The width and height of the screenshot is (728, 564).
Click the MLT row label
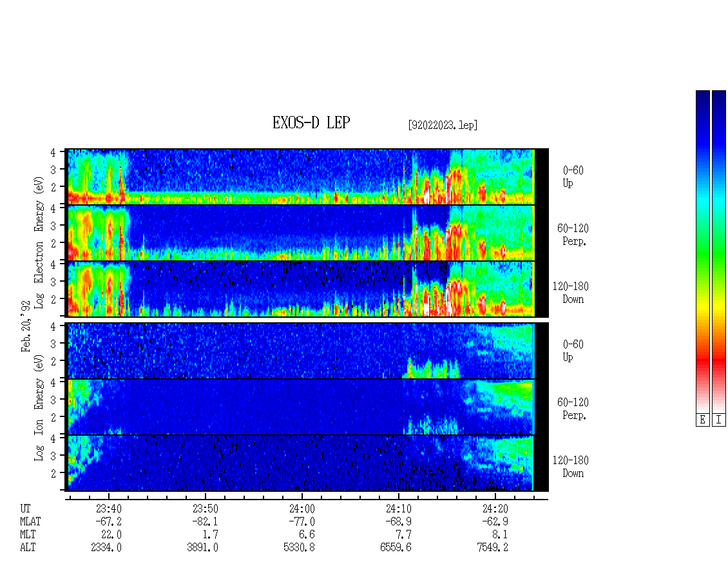(x=28, y=535)
